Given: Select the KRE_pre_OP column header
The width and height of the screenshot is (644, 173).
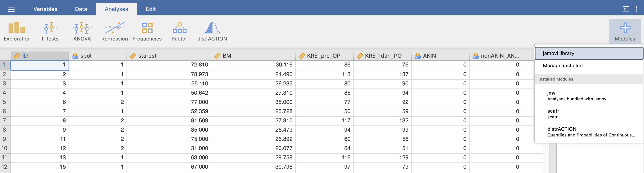Looking at the screenshot, I should coord(324,56).
